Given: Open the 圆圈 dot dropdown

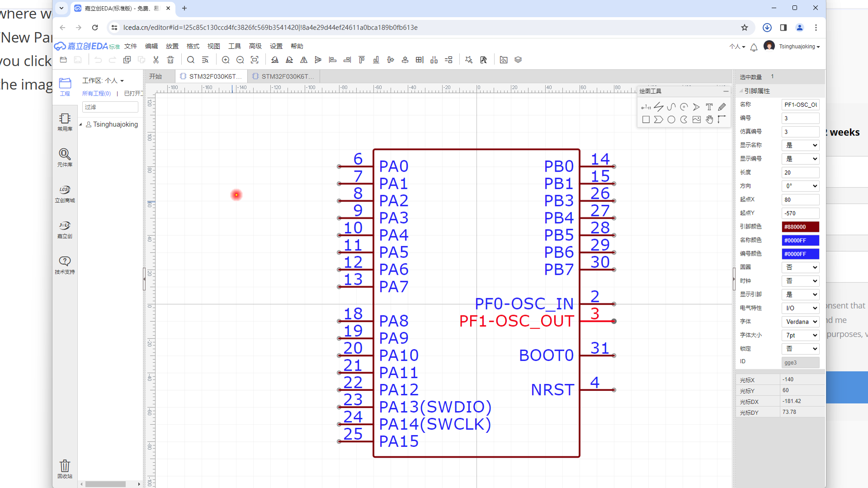Looking at the screenshot, I should 800,267.
